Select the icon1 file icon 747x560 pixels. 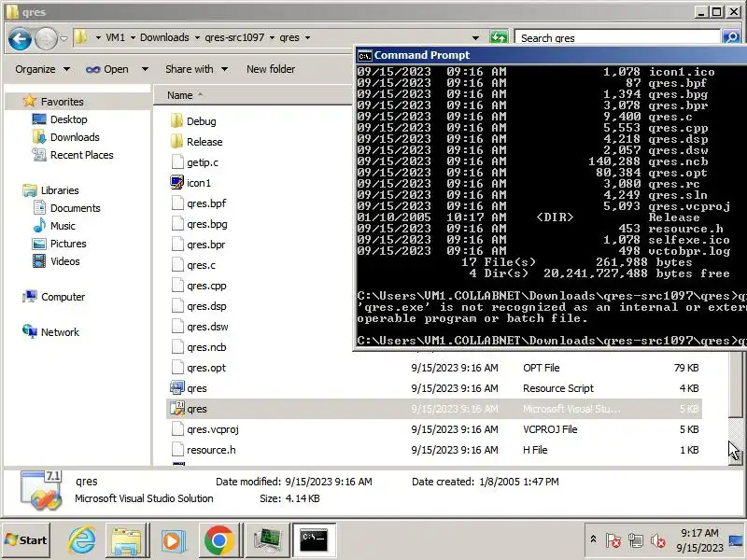click(x=177, y=182)
